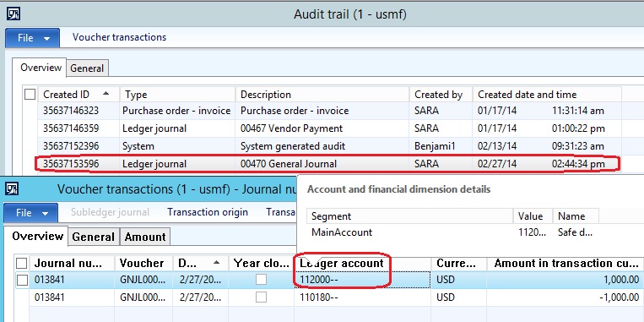Sort by the Date column arrow
The width and height of the screenshot is (644, 322).
click(216, 262)
